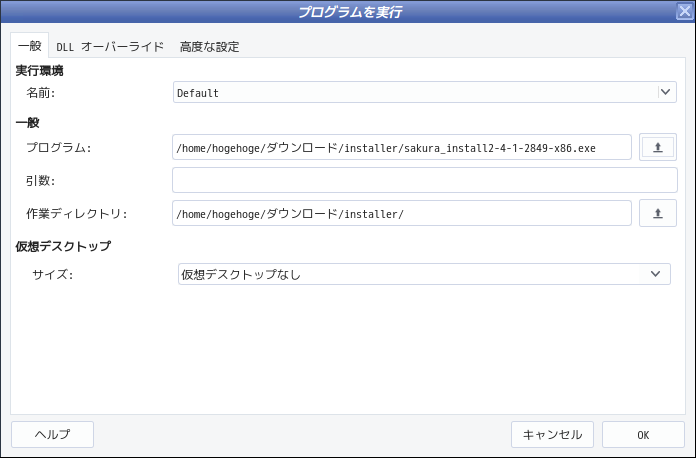Image resolution: width=696 pixels, height=458 pixels.
Task: Open the 名前 environment dropdown
Action: point(424,92)
